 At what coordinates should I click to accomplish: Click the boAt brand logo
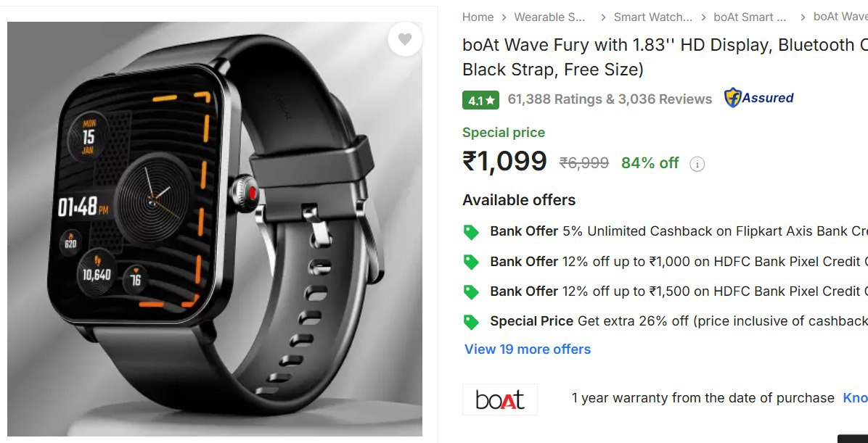coord(500,399)
